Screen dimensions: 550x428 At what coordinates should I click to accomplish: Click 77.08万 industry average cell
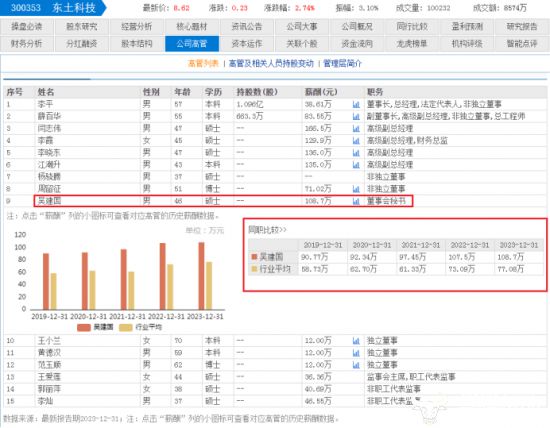point(511,269)
